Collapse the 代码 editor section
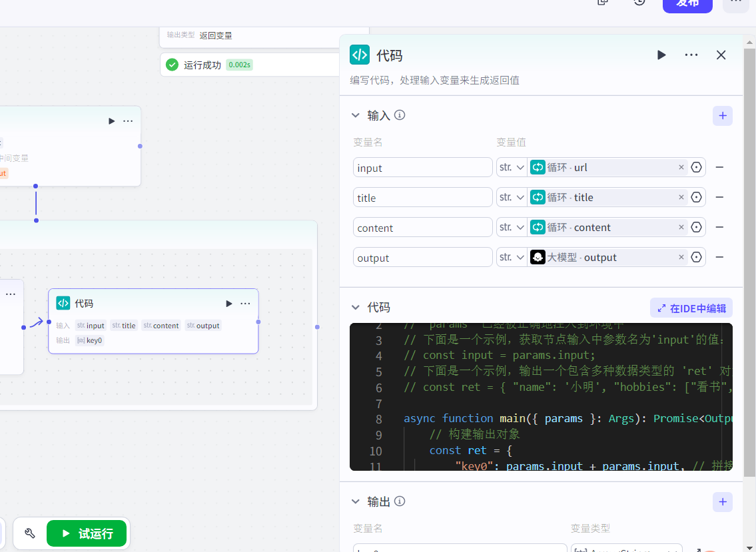 coord(356,307)
